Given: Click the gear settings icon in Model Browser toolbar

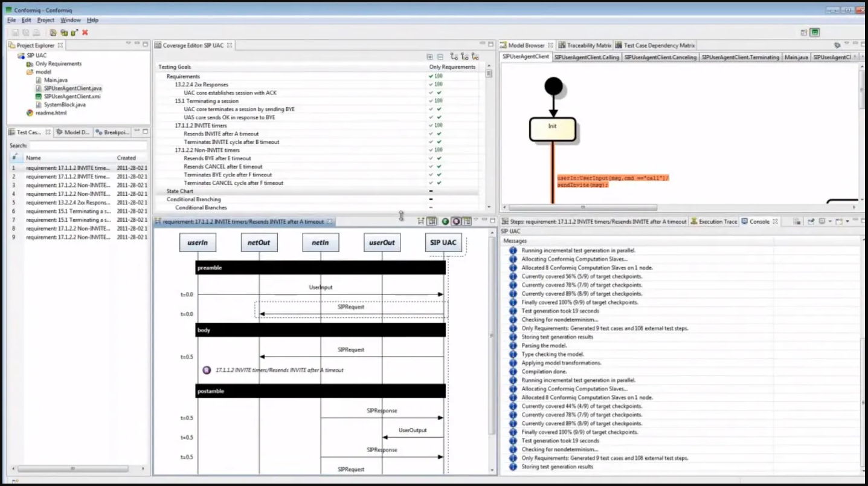Looking at the screenshot, I should pos(837,45).
